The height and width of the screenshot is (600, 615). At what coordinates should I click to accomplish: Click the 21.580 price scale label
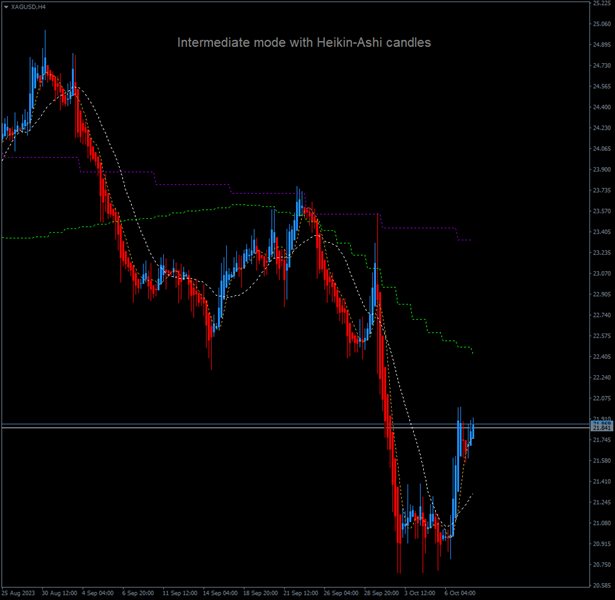(602, 461)
